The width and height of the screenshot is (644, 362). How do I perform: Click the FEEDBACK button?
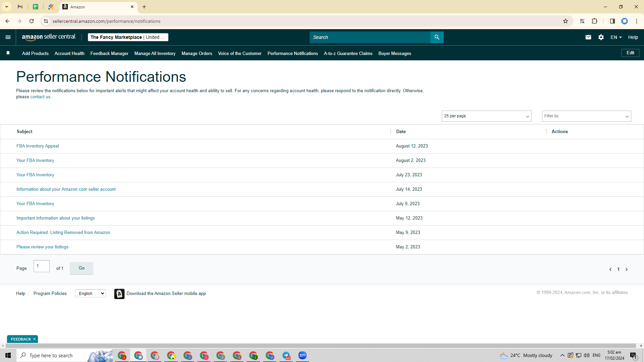click(x=21, y=339)
